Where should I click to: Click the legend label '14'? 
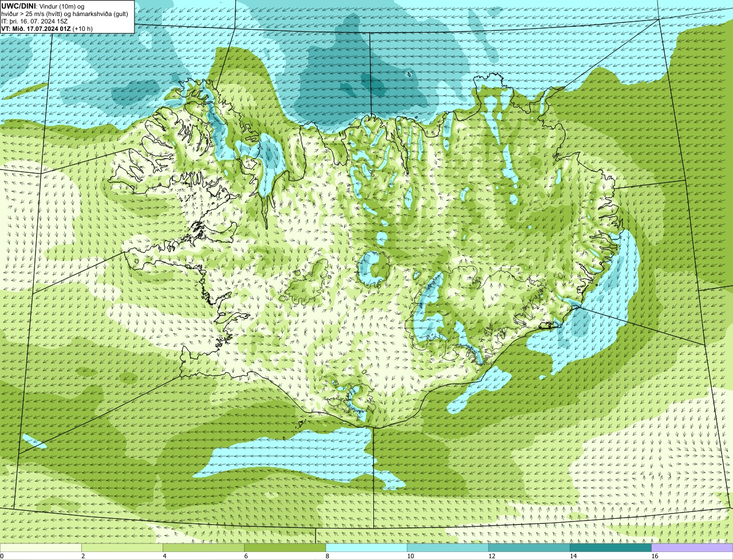[573, 556]
